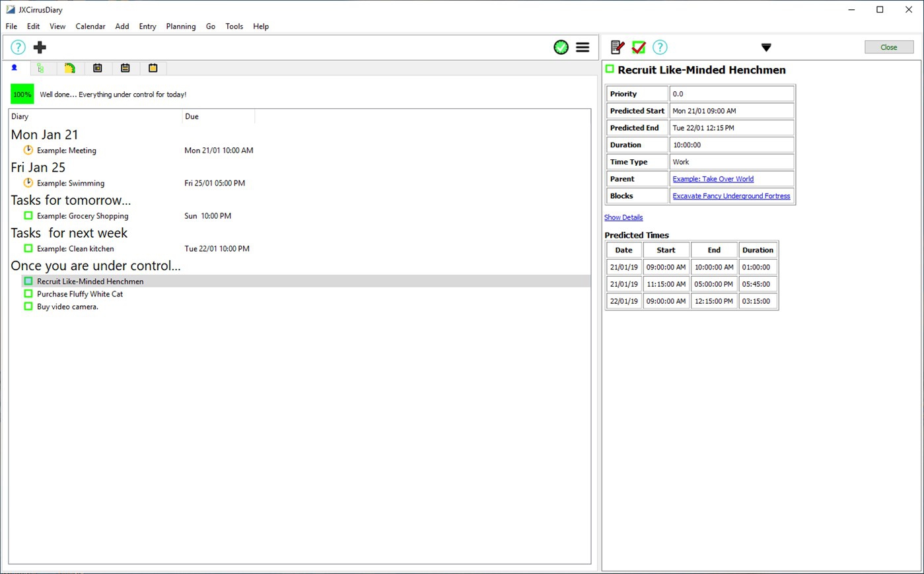Select the Example: Swimming entry
Image resolution: width=924 pixels, height=574 pixels.
(71, 183)
